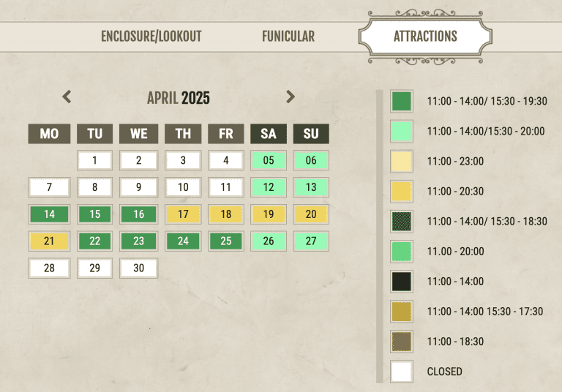Click April 30 closed date
Viewport: 562px width, 392px height.
[x=139, y=268]
